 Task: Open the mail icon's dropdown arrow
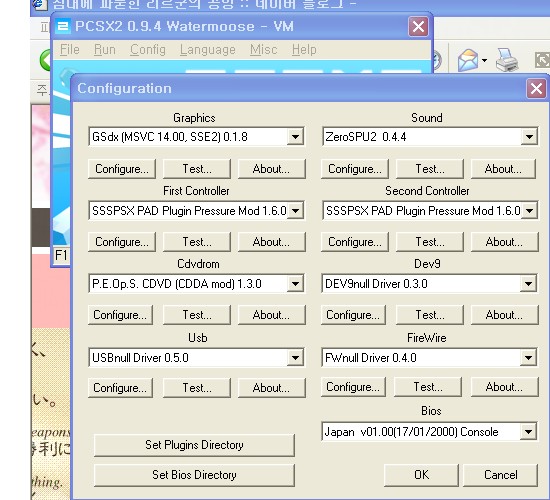point(484,60)
